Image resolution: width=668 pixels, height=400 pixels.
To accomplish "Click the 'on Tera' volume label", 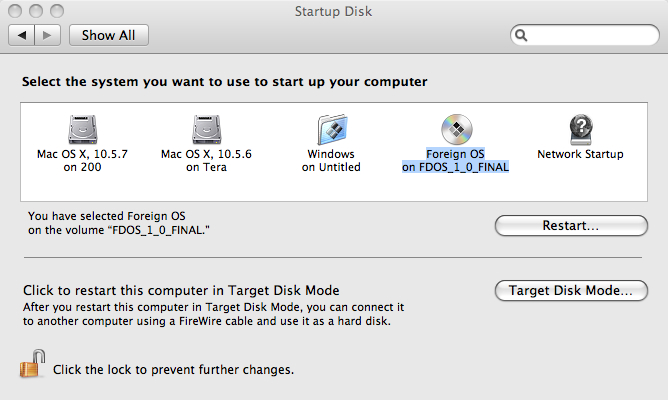I will [206, 167].
